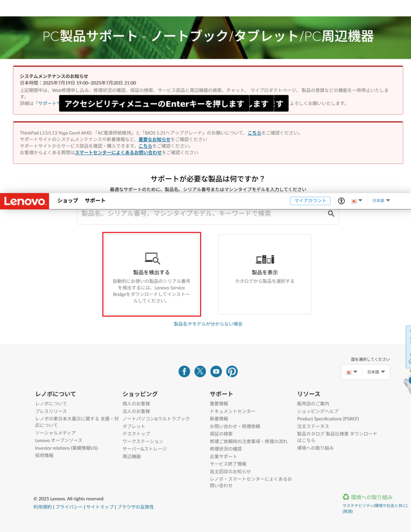The image size is (411, 532).
Task: Open サイトマップ link
Action: 100,507
